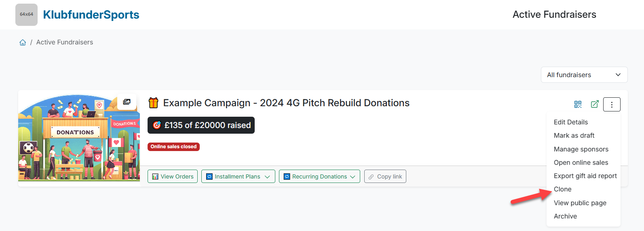This screenshot has width=644, height=231.
Task: Open the QR code icon for campaign
Action: pyautogui.click(x=578, y=104)
